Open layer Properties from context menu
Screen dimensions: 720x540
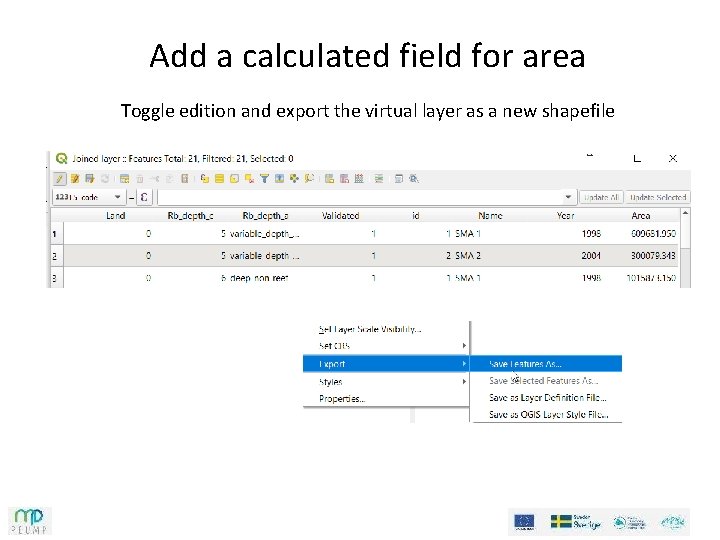[x=342, y=399]
